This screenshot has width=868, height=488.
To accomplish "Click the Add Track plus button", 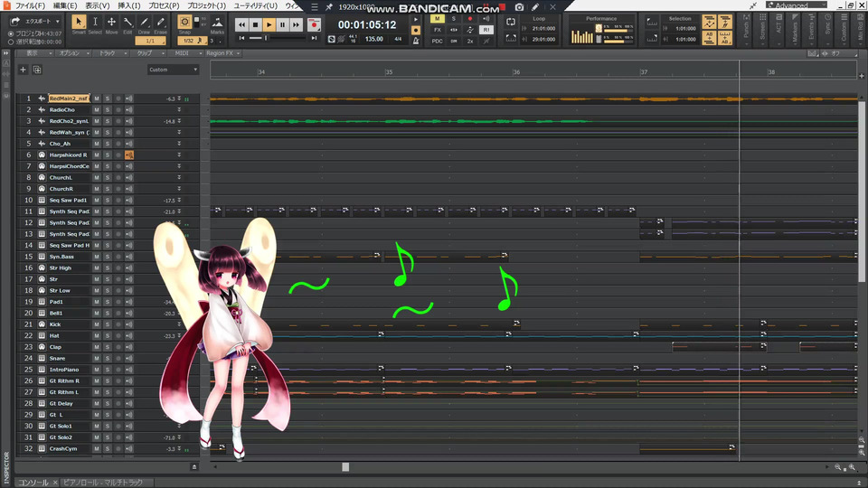I will pyautogui.click(x=23, y=70).
